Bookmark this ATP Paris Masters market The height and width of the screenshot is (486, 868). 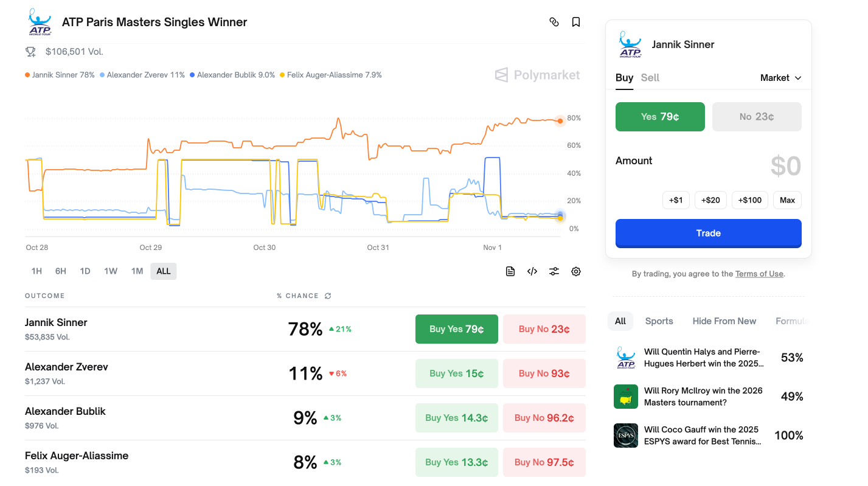(x=576, y=22)
